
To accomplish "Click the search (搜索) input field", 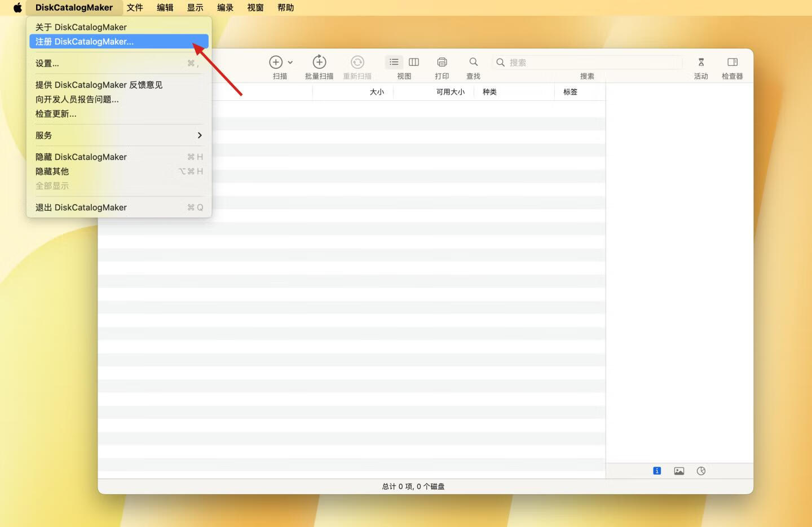I will point(587,63).
